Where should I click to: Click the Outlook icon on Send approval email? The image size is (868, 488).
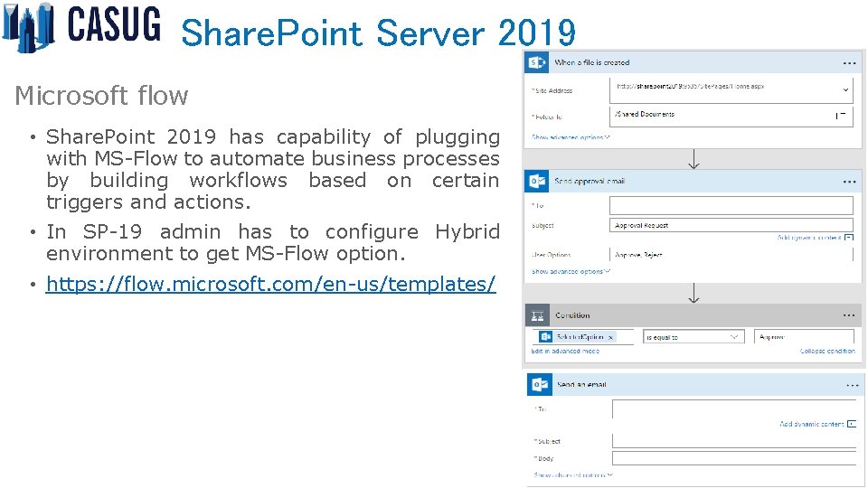536,181
